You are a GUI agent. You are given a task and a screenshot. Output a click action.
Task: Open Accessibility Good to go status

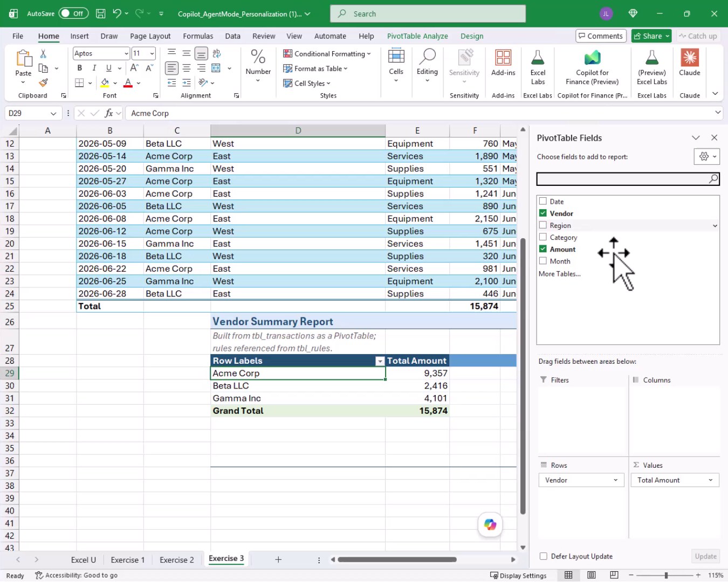[x=76, y=576]
